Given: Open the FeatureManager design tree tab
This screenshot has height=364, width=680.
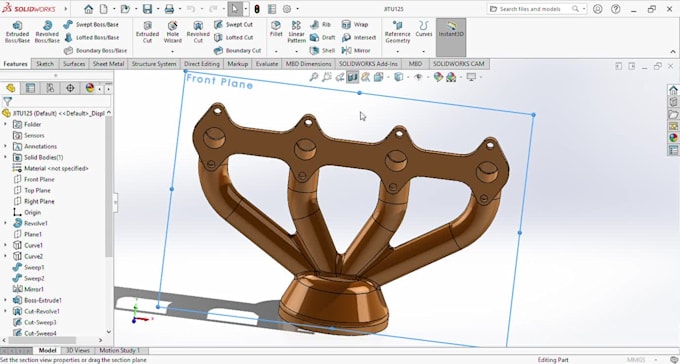Looking at the screenshot, I should [11, 88].
